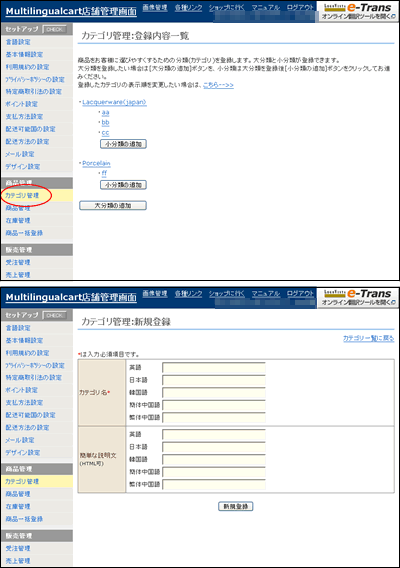
Task: Open 言語設定 on 登録内容一覧 page sidebar
Action: tap(18, 42)
